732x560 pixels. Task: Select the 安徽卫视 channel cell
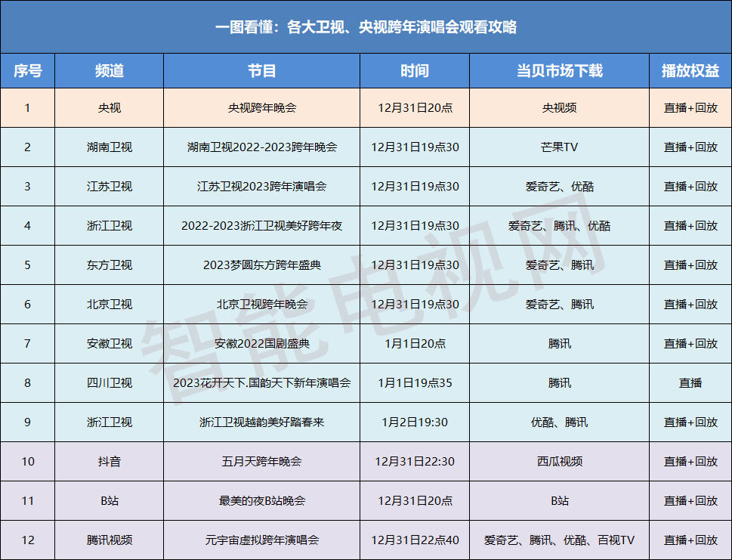point(110,343)
